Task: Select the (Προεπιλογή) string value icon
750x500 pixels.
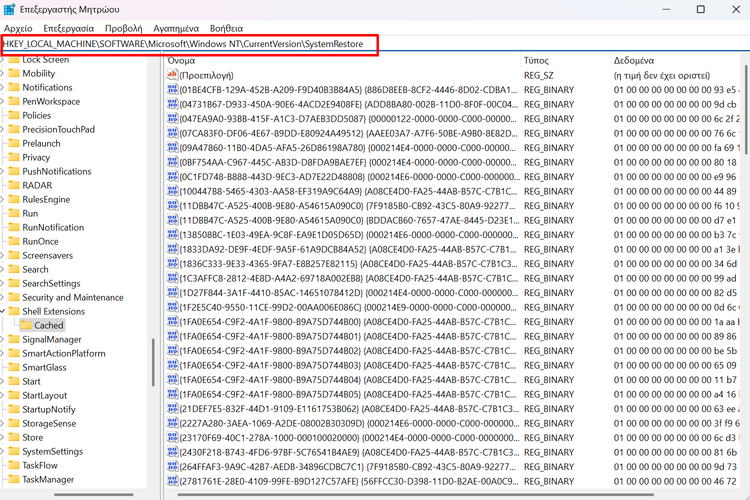Action: 172,75
